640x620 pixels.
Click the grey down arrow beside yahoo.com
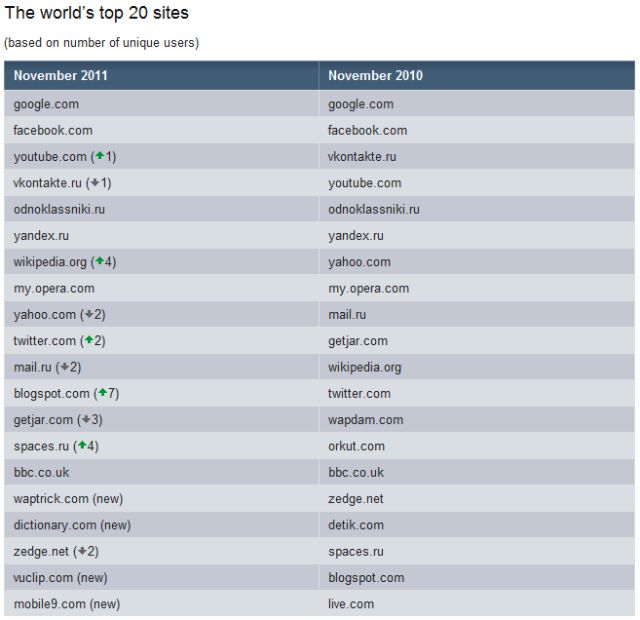[89, 313]
